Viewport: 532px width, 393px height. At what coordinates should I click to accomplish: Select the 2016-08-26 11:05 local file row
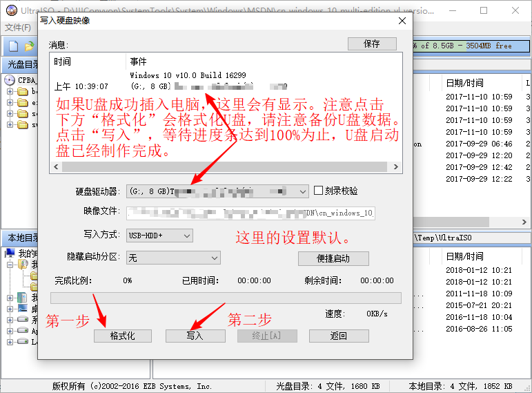pos(479,329)
